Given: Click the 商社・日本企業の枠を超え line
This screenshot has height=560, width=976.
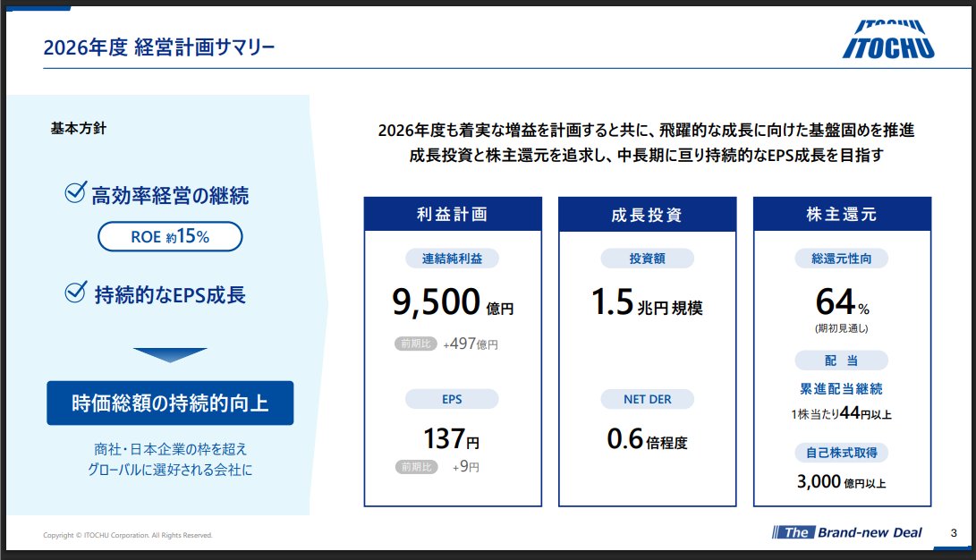Looking at the screenshot, I should point(170,448).
